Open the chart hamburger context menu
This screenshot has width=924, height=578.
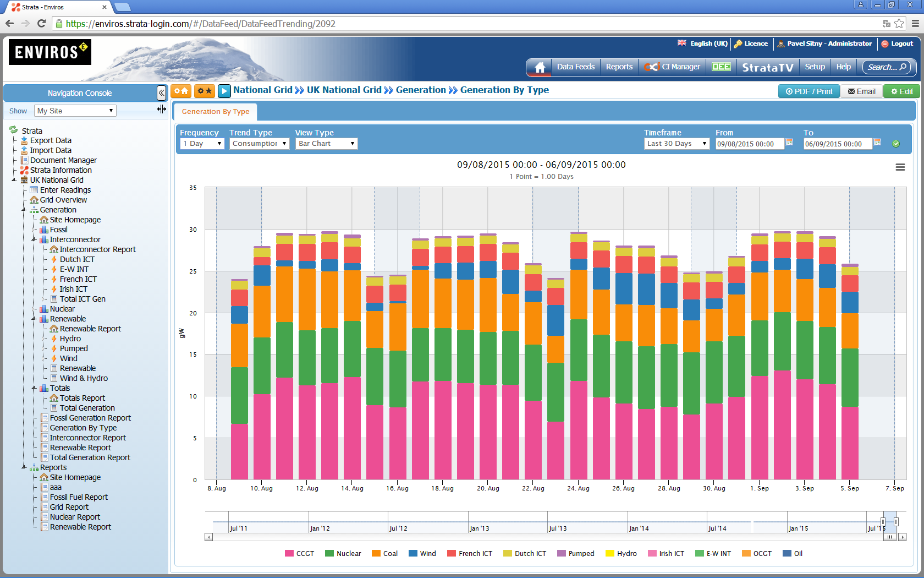point(900,167)
